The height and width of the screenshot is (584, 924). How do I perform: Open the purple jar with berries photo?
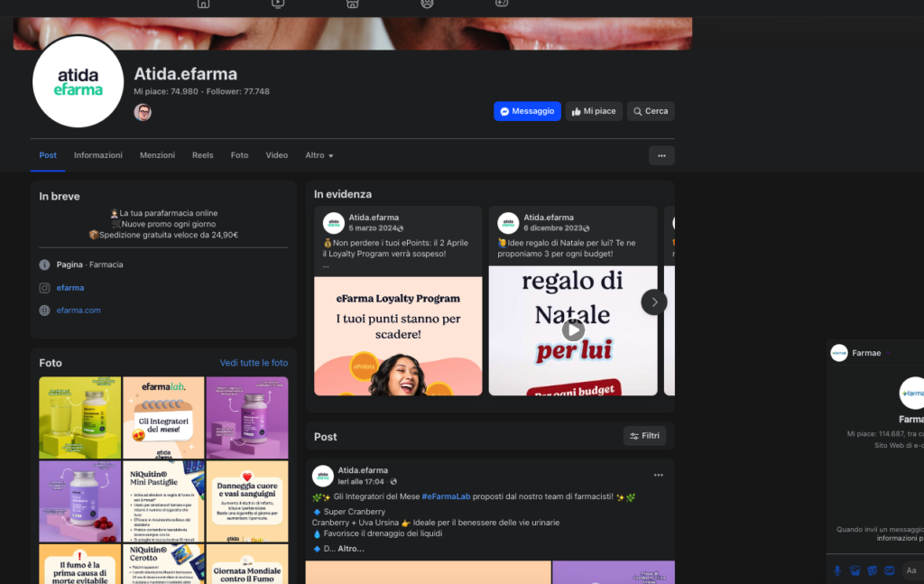click(79, 501)
